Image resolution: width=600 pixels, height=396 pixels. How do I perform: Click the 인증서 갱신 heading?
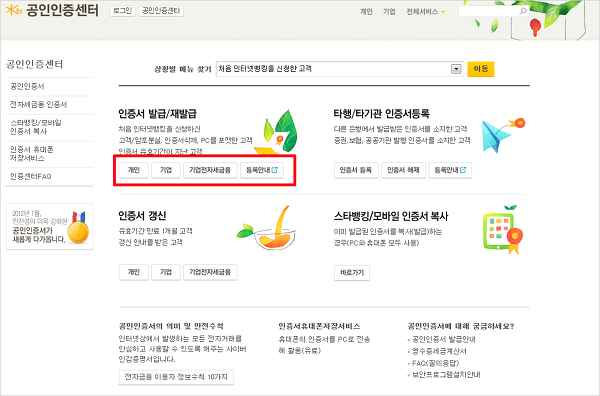142,216
